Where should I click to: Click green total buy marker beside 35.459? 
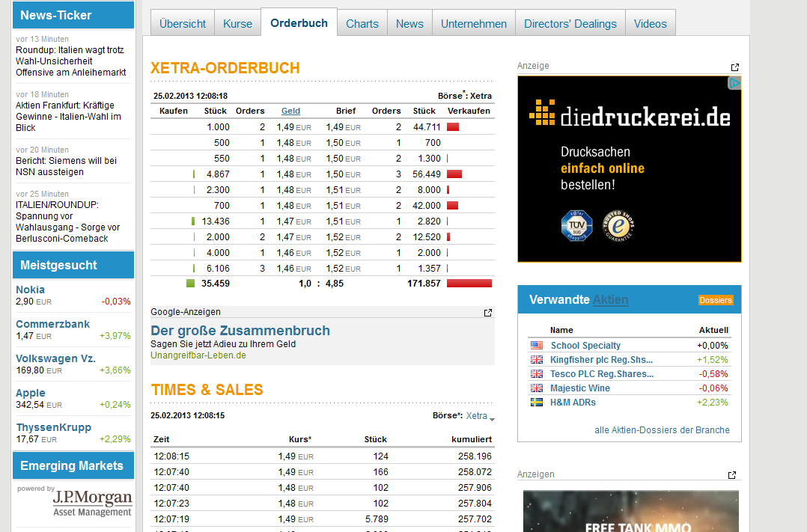[x=190, y=284]
